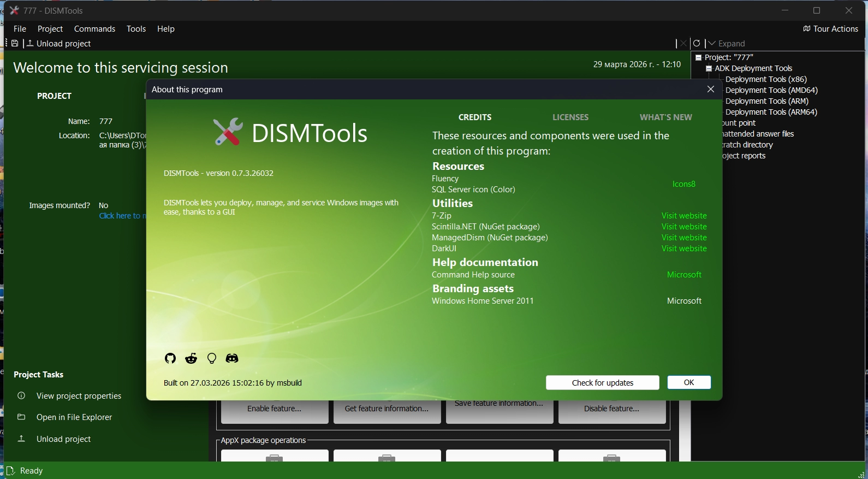The width and height of the screenshot is (868, 479).
Task: Visit website link for 7-Zip
Action: click(x=683, y=216)
